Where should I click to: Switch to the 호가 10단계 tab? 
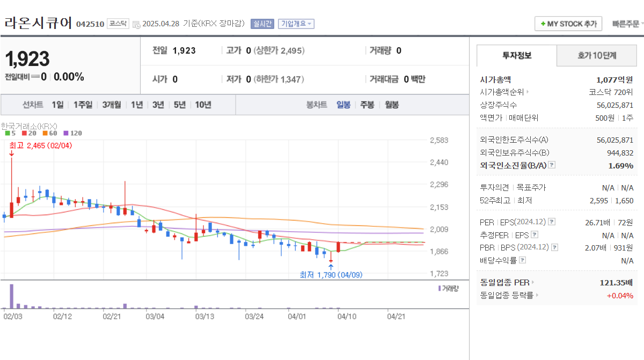596,55
